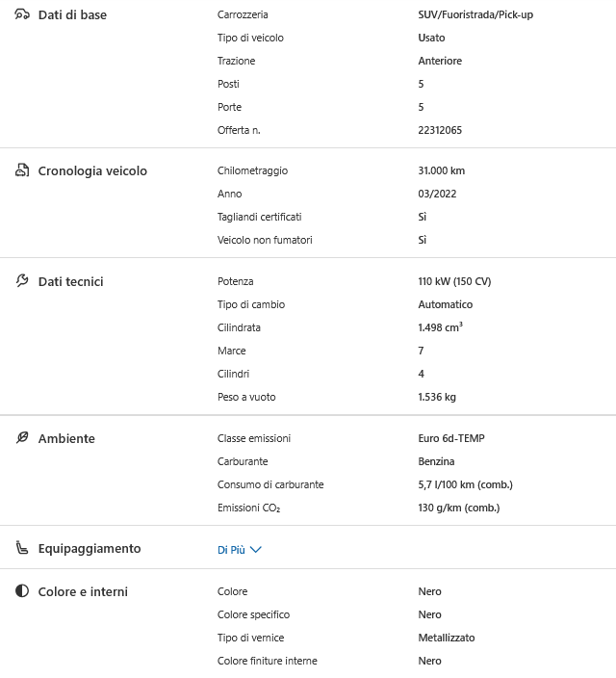
Task: Expand equipment list with Di Più
Action: 230,550
